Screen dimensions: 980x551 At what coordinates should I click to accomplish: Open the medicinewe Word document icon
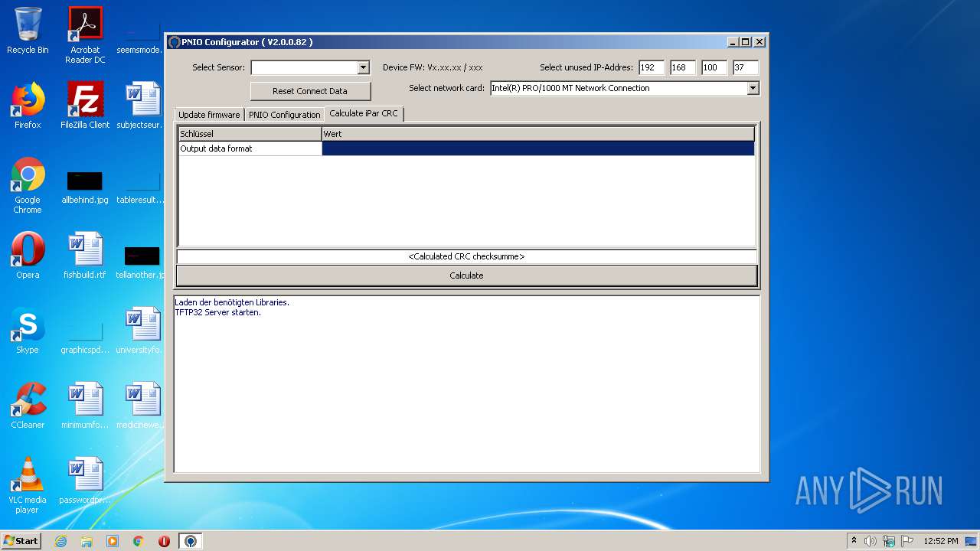pyautogui.click(x=142, y=406)
